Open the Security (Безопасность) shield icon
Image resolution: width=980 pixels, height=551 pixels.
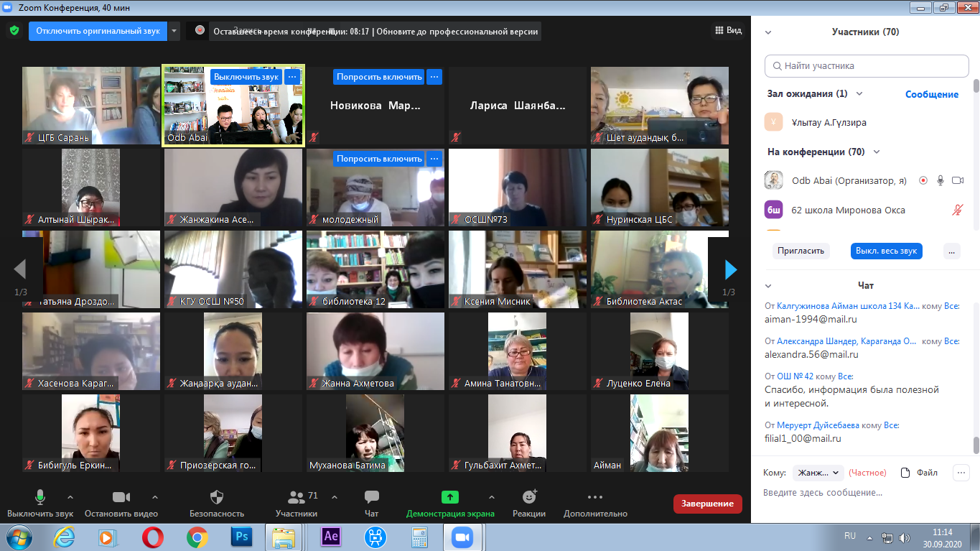[216, 497]
